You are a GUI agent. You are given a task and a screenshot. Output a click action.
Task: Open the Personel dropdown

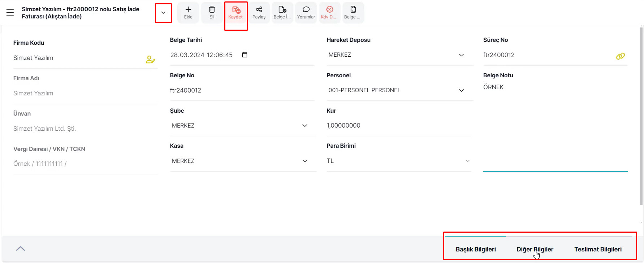(x=399, y=90)
